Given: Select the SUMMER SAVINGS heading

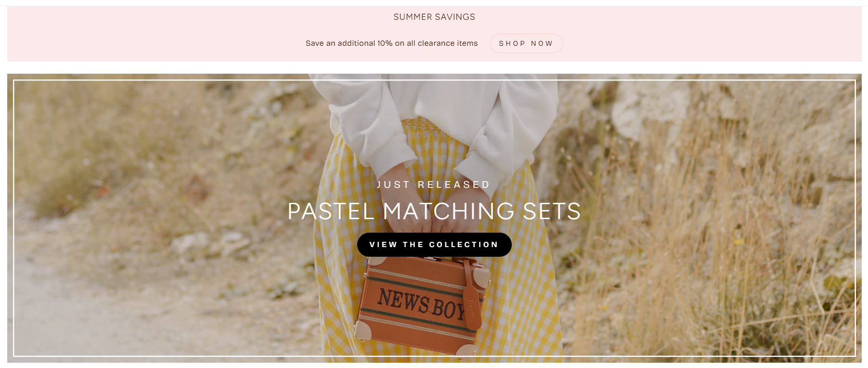Looking at the screenshot, I should tap(434, 17).
